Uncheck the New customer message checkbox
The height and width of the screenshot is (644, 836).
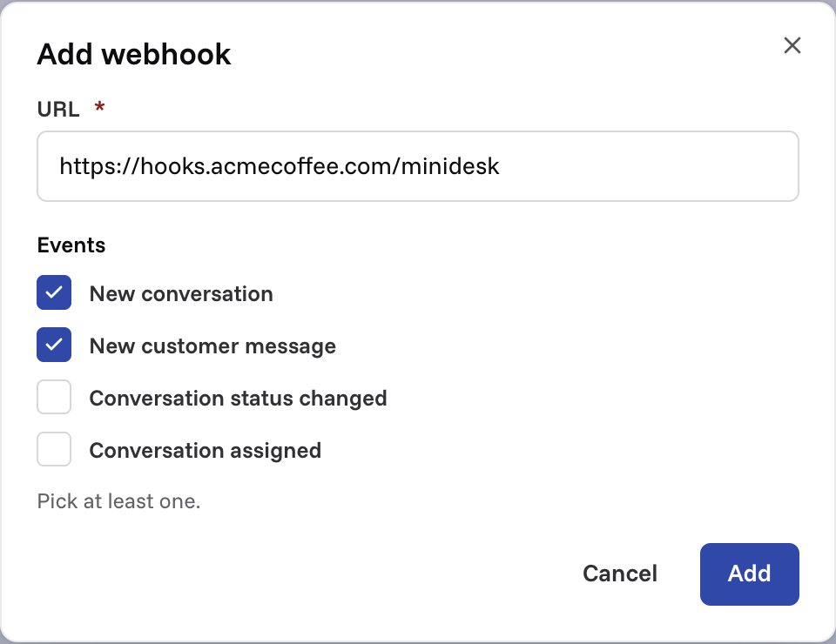54,345
